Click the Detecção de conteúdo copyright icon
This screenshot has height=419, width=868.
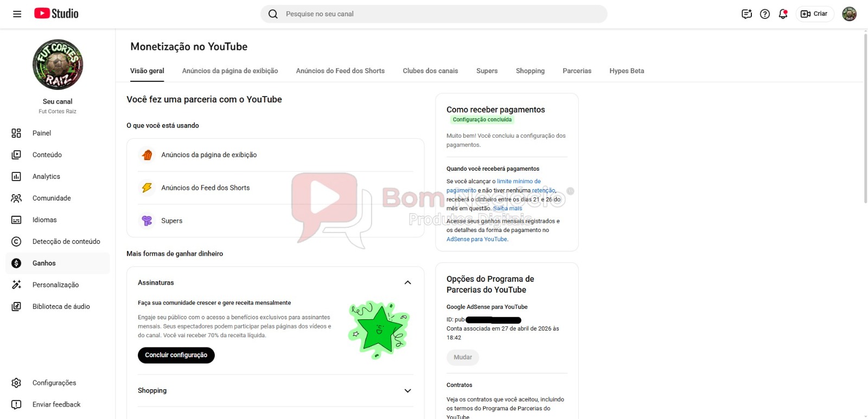point(16,241)
